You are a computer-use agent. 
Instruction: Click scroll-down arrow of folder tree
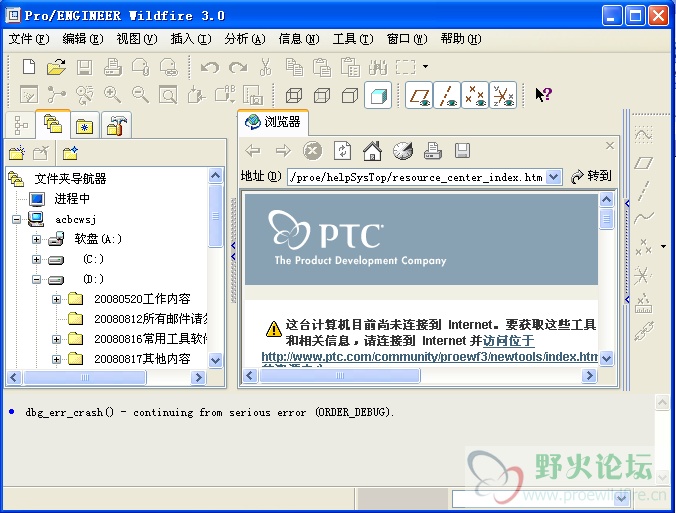(x=216, y=360)
